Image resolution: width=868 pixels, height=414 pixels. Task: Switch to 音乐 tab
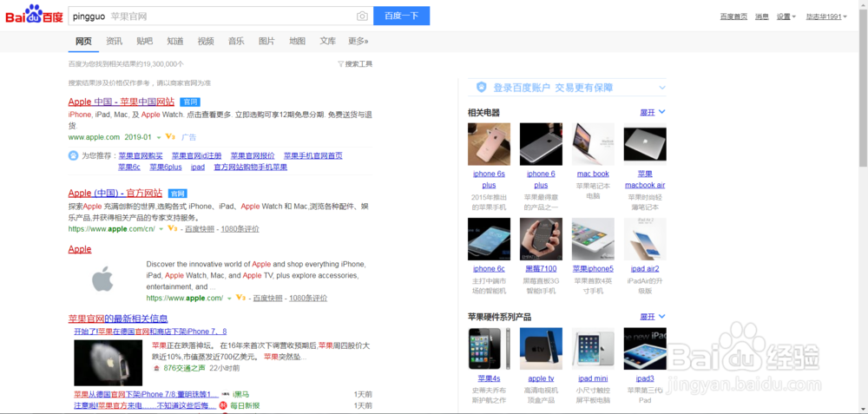(x=236, y=41)
